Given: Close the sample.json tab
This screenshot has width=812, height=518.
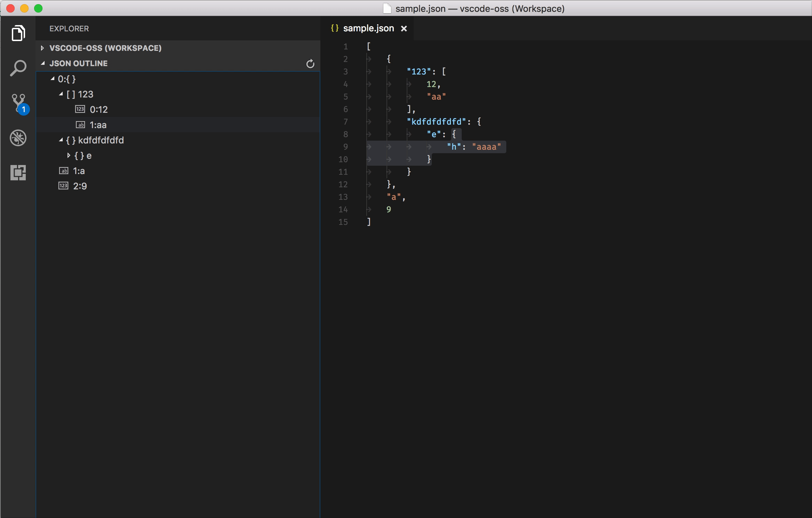Looking at the screenshot, I should coord(404,29).
